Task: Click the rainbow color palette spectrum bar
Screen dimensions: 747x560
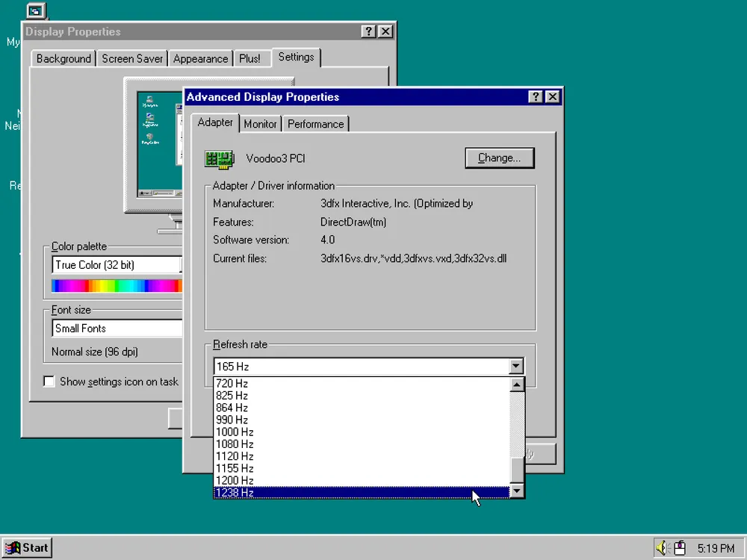Action: coord(116,285)
